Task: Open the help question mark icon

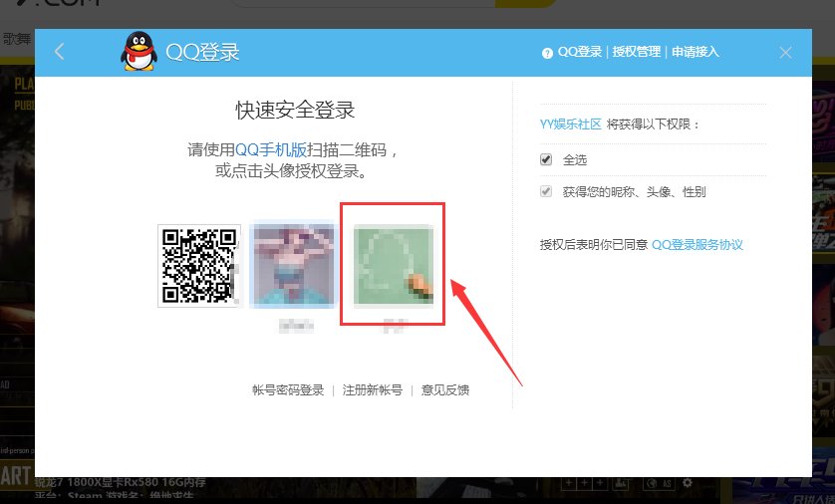Action: (x=547, y=53)
